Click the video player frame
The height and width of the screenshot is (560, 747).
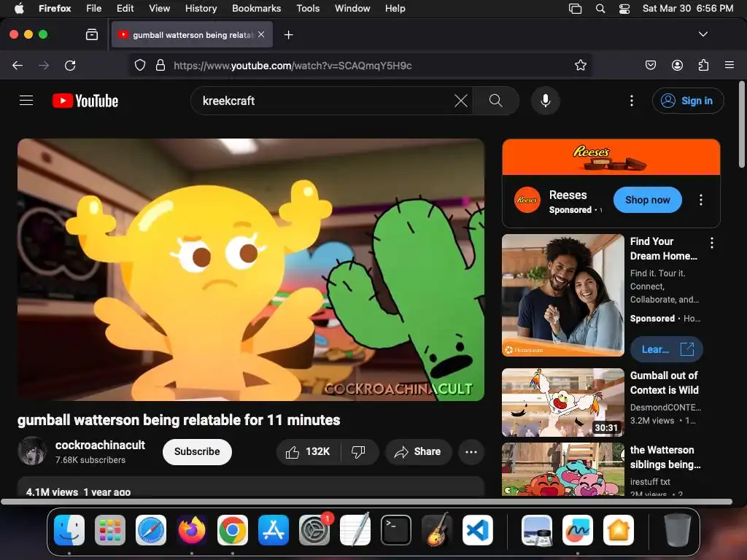pos(251,270)
